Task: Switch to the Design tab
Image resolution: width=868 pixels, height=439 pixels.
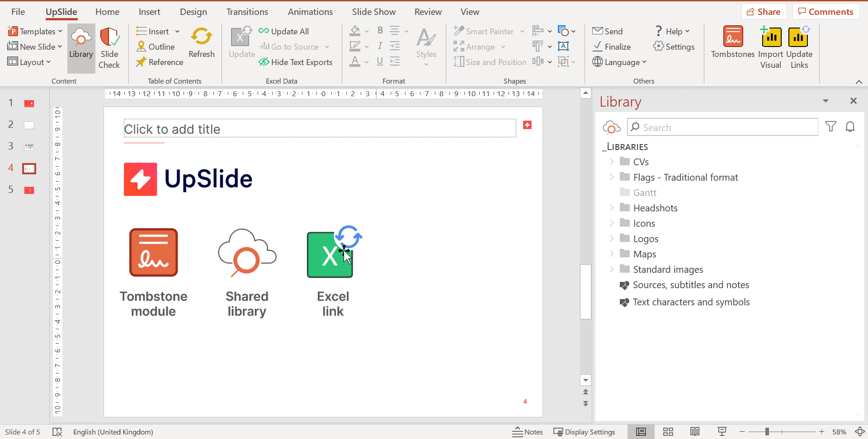Action: click(x=193, y=12)
